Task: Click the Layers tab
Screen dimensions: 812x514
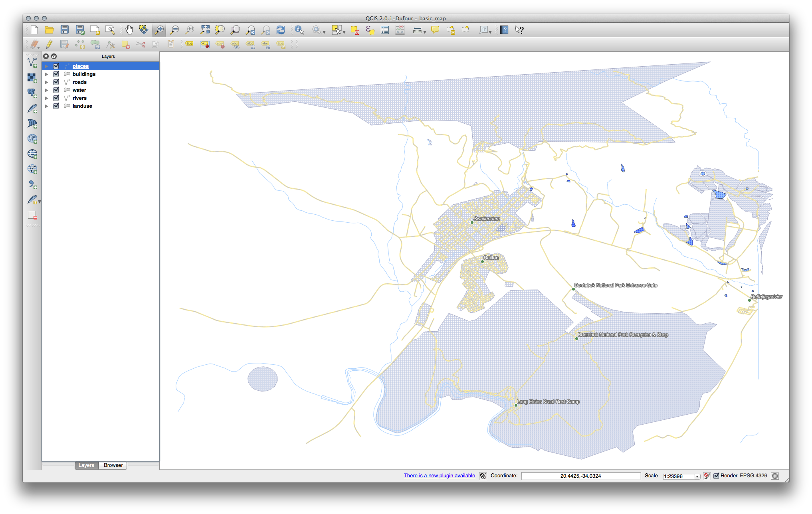Action: tap(86, 465)
